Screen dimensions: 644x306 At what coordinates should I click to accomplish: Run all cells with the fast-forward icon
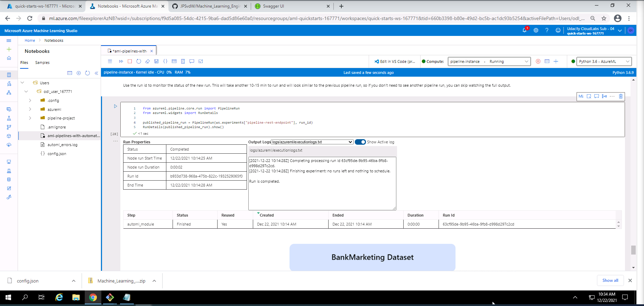pyautogui.click(x=121, y=61)
